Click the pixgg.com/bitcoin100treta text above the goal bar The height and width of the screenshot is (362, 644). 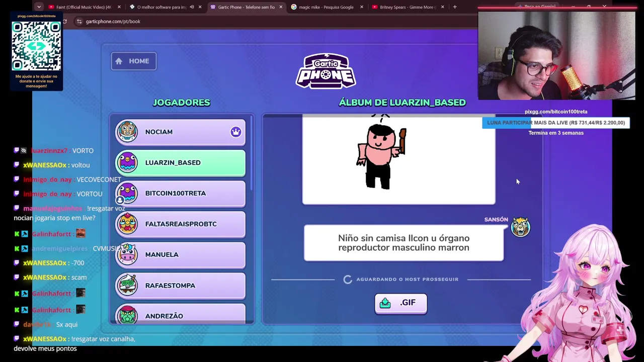pos(556,112)
